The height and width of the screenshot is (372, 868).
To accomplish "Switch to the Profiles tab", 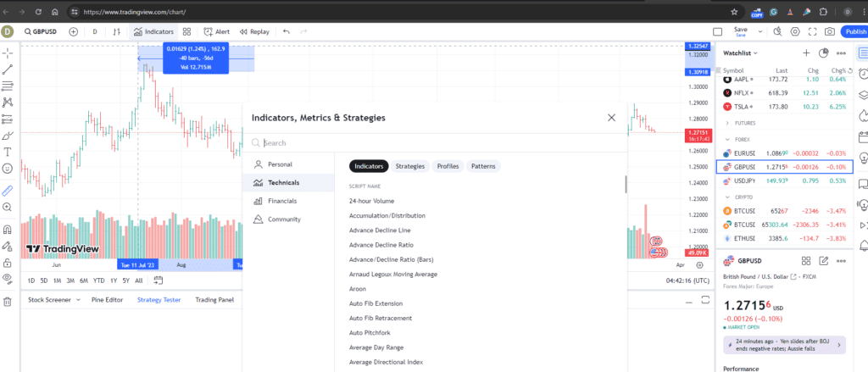I will [448, 166].
